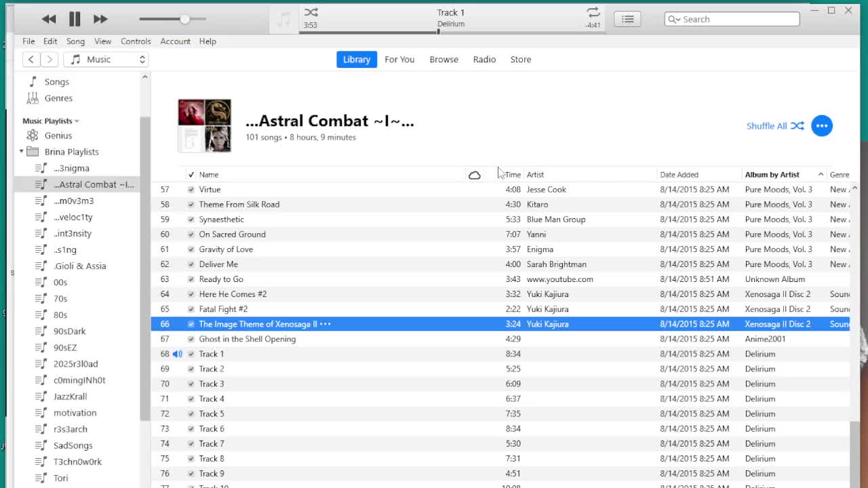Open the Music media type dropdown
This screenshot has height=488, width=868.
pos(106,60)
